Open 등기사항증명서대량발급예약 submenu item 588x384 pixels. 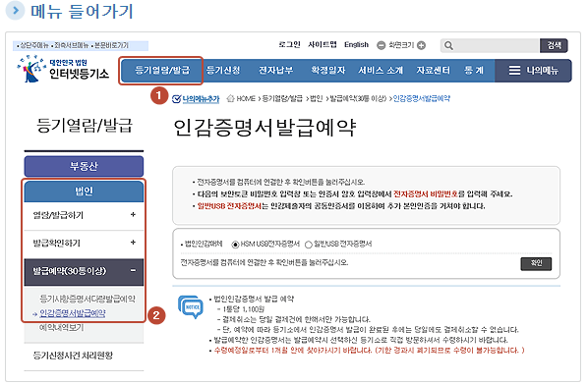point(88,299)
